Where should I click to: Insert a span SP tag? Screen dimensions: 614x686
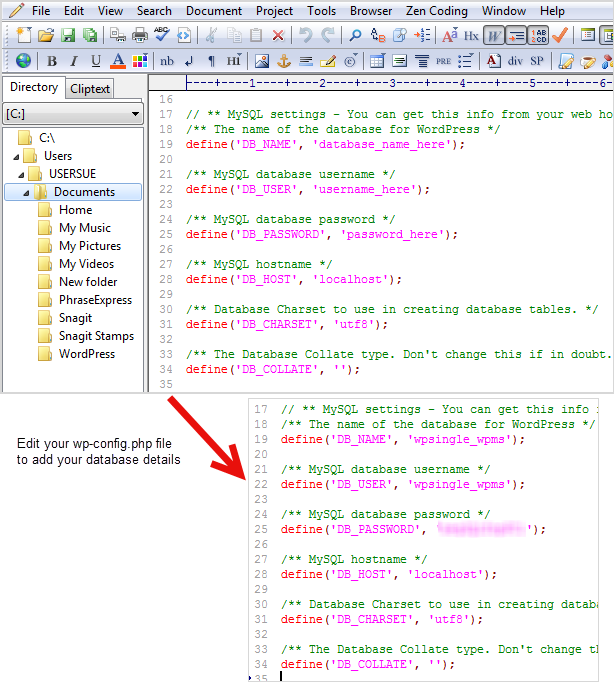[x=537, y=61]
